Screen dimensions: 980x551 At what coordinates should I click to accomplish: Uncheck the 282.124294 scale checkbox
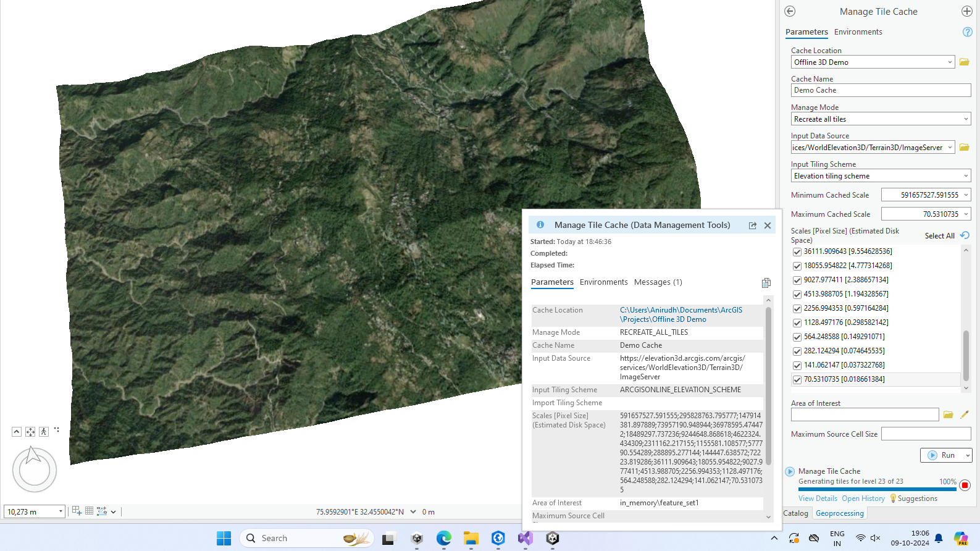pos(797,351)
